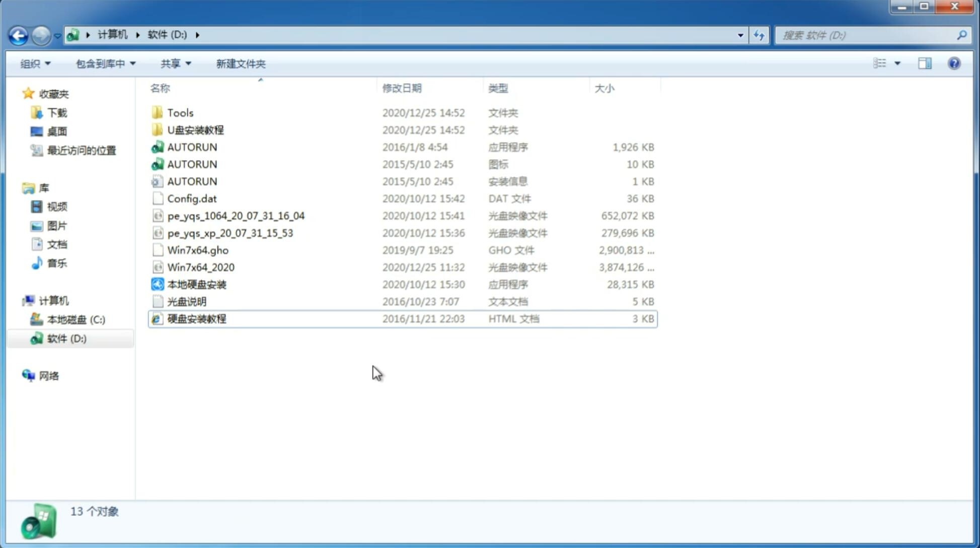Screen dimensions: 980x548
Task: Toggle details pane view icon
Action: pos(925,63)
